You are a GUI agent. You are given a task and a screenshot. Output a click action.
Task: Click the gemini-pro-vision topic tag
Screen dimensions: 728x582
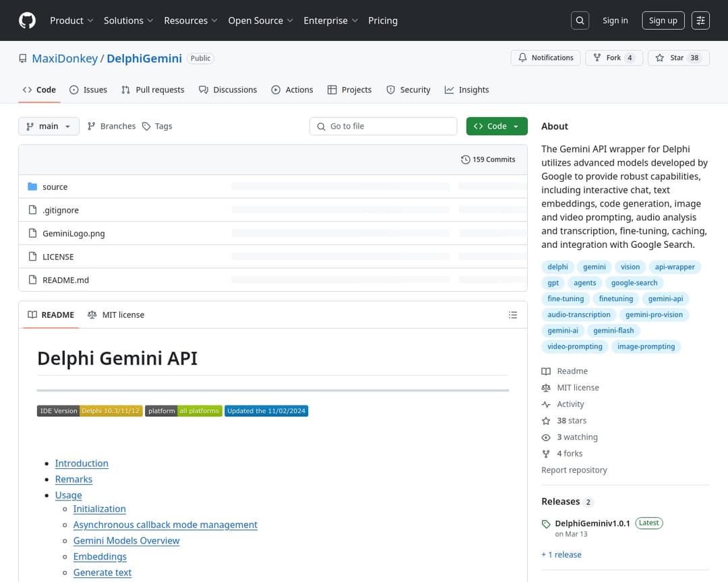[x=654, y=315]
